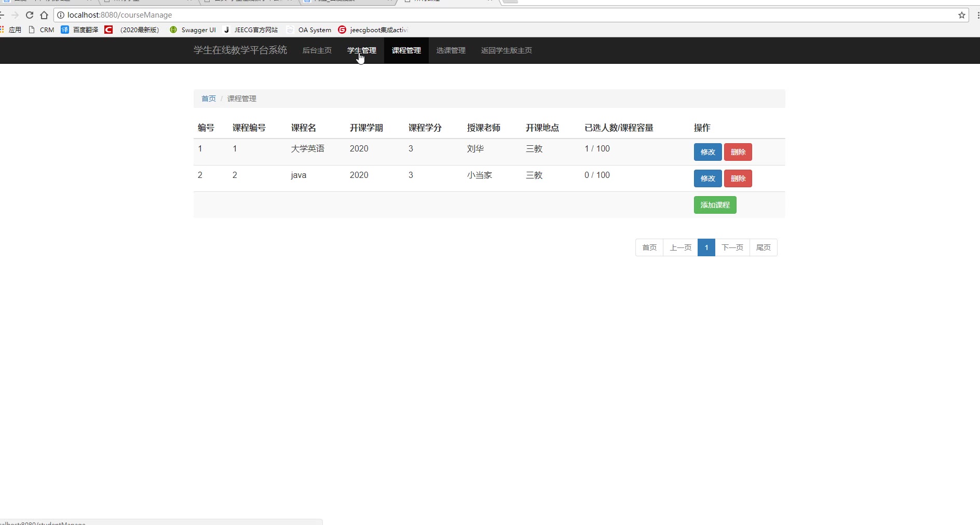Screen dimensions: 980x525
Task: Click the 首页 breadcrumb link
Action: 209,99
